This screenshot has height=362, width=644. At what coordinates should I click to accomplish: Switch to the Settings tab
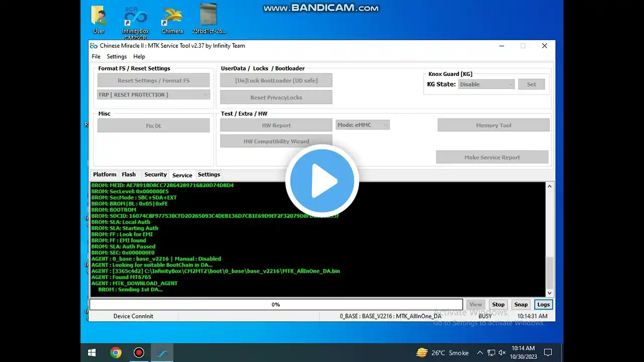click(209, 174)
